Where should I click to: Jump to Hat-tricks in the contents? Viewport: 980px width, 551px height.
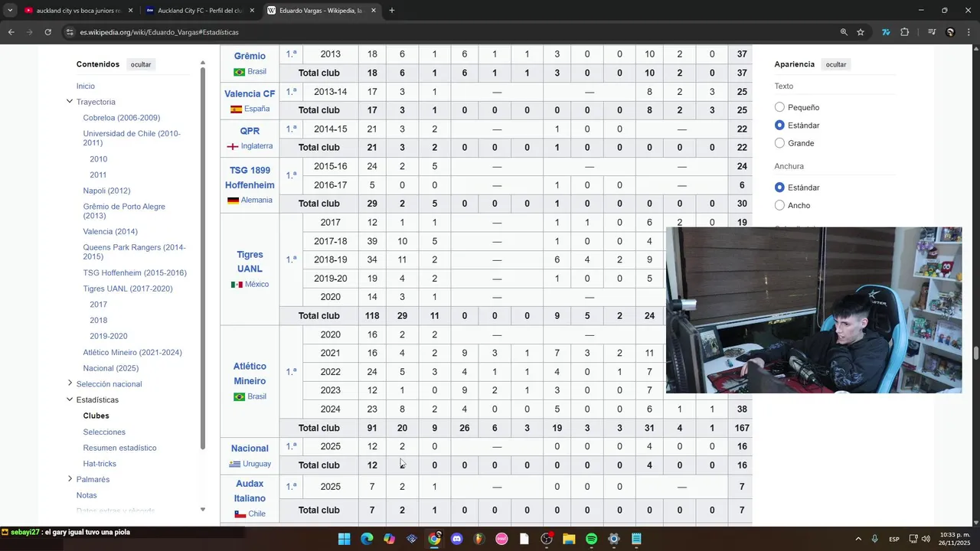point(100,464)
